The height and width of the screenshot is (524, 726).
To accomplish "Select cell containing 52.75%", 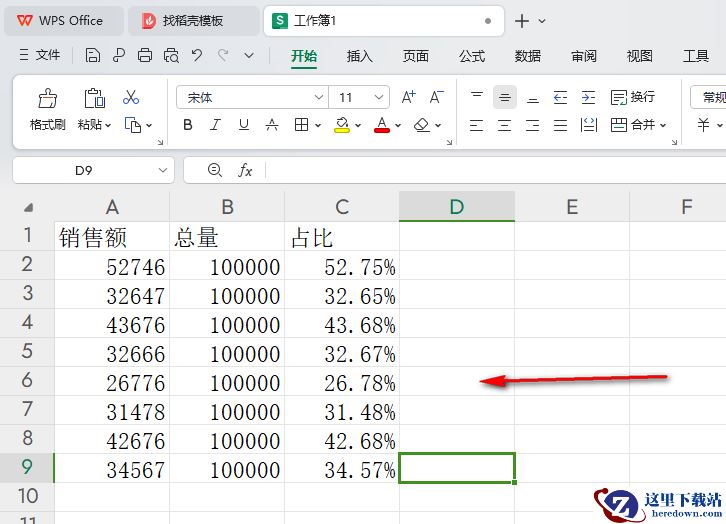I will [x=342, y=265].
